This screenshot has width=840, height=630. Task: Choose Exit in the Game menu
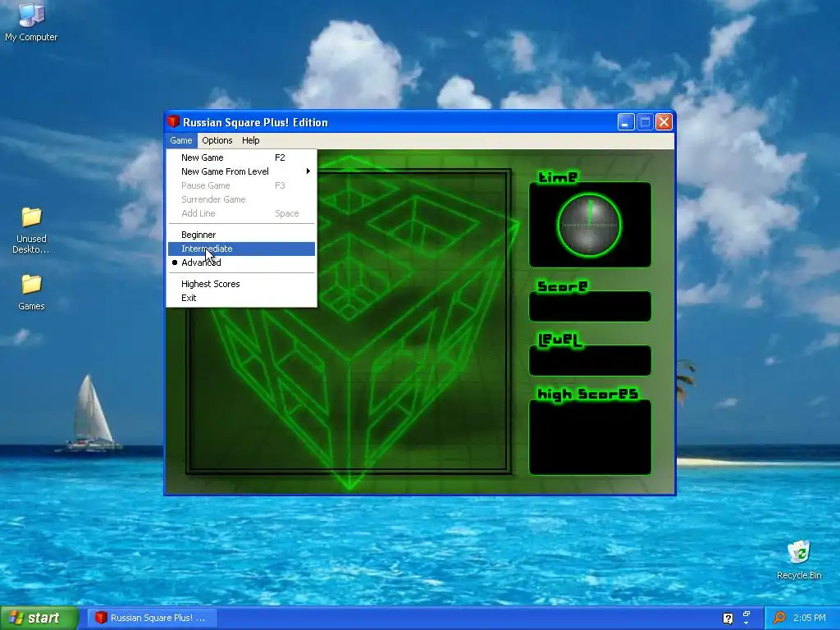click(x=241, y=298)
